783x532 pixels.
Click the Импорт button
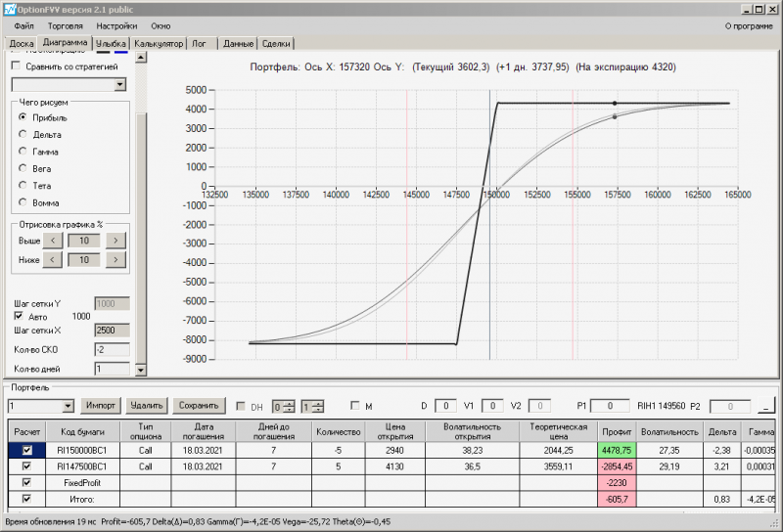(101, 406)
